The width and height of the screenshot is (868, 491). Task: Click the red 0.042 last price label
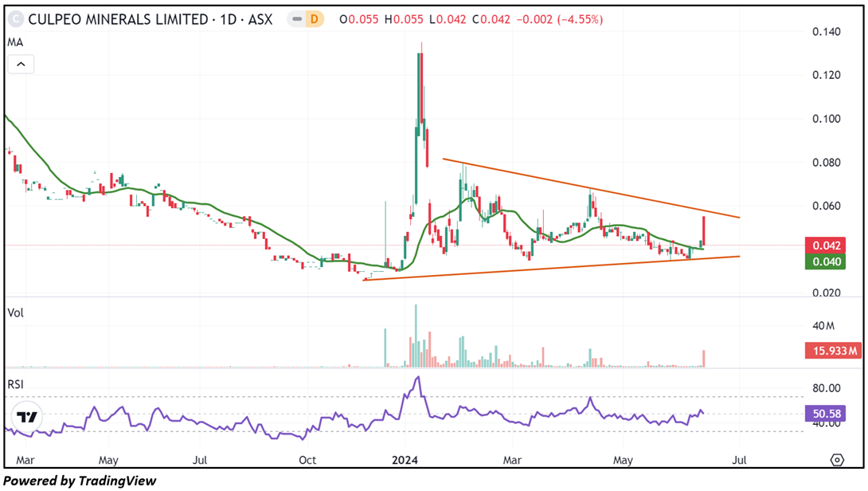pos(825,245)
